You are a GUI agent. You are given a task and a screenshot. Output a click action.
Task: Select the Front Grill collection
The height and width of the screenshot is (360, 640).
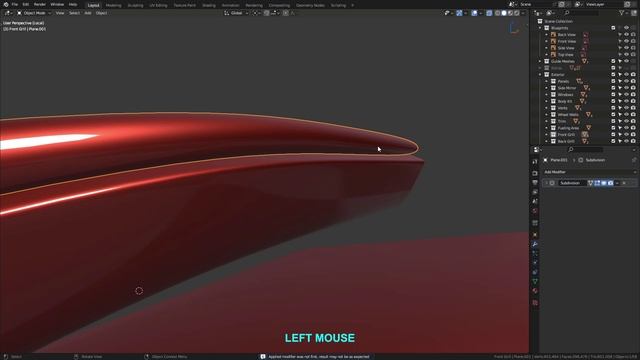tap(566, 135)
